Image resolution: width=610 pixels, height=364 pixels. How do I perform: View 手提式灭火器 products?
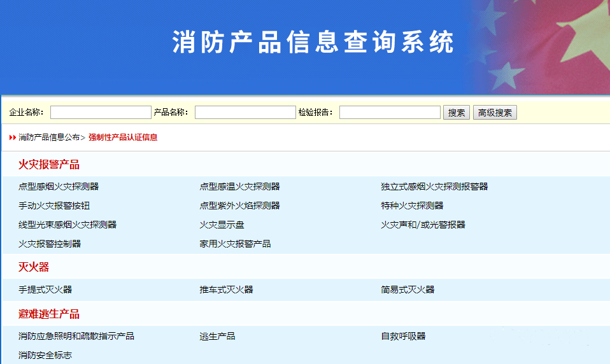45,290
